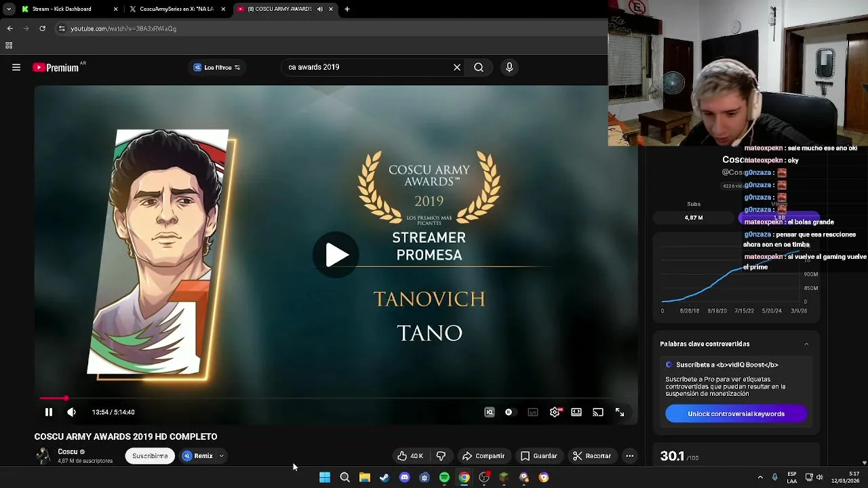Click the 30.1 /100 score value
The image size is (868, 488).
point(679,457)
